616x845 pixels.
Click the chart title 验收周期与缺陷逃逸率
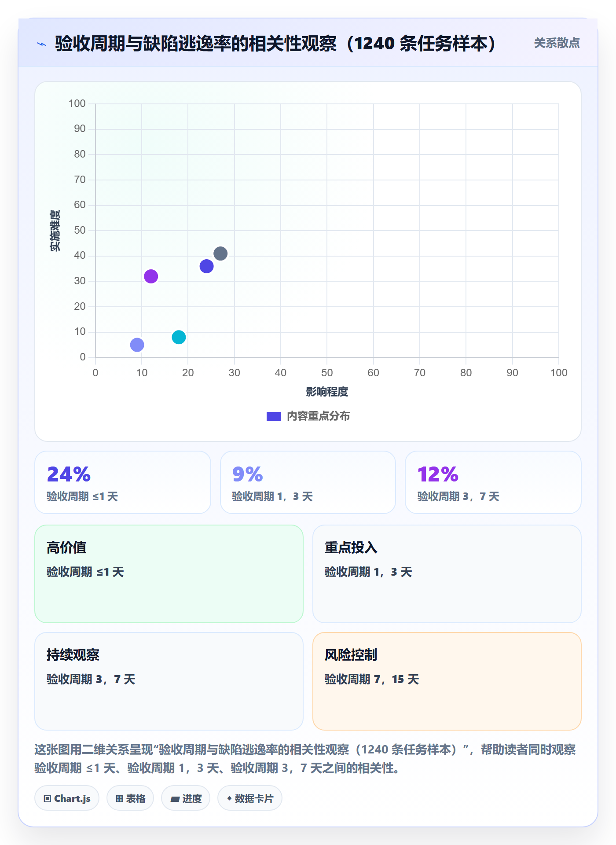275,44
